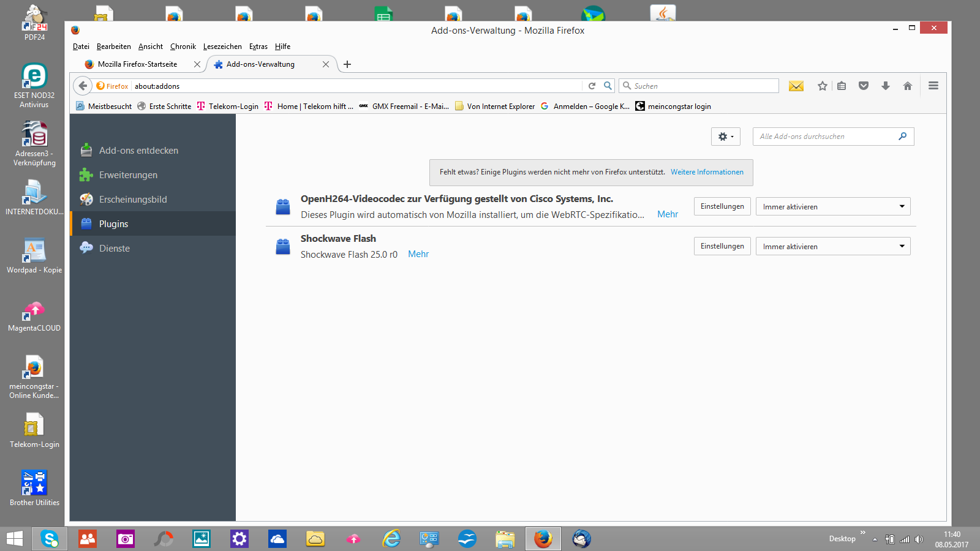The image size is (980, 551).
Task: Reload page with the refresh icon
Action: pyautogui.click(x=592, y=86)
